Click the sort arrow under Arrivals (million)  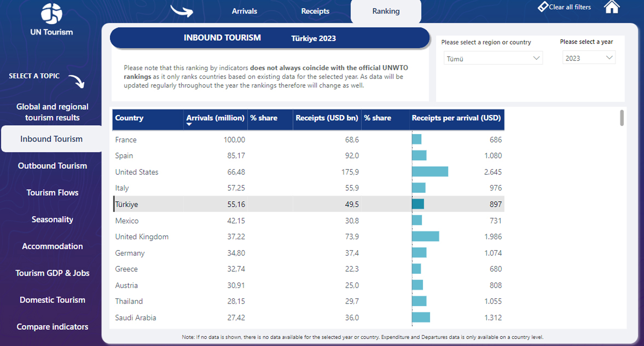[x=189, y=124]
